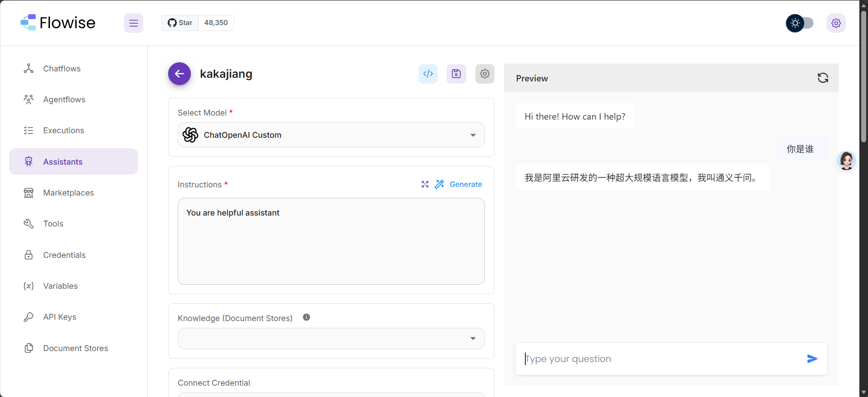Open API Keys in sidebar
This screenshot has height=397, width=868.
click(74, 317)
